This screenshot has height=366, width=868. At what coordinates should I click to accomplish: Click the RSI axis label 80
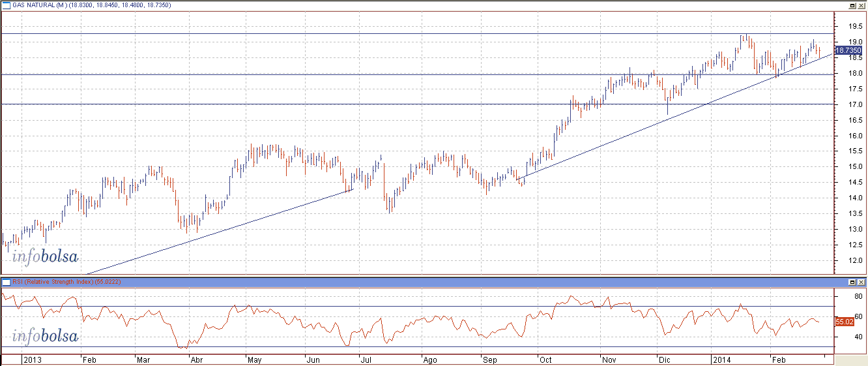(859, 296)
